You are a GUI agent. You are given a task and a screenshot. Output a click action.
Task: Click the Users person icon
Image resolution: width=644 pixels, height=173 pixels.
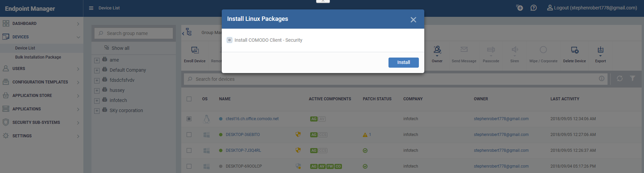point(6,68)
